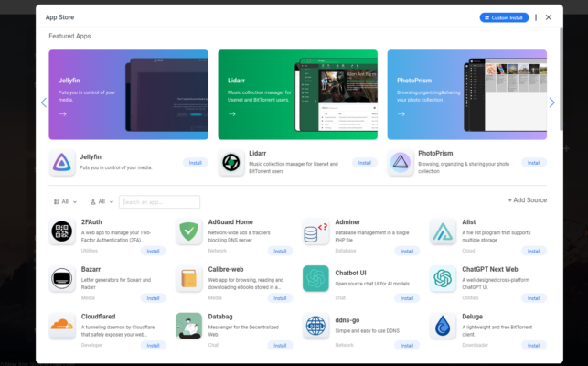Screen dimensions: 588x366
Task: Click the PhotoPrism app icon
Action: tap(401, 163)
